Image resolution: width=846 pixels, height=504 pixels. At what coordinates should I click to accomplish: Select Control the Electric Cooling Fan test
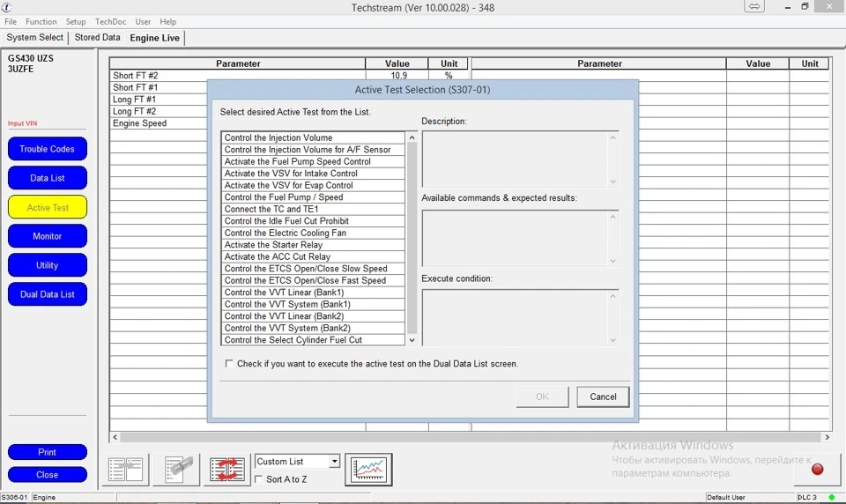tap(313, 233)
